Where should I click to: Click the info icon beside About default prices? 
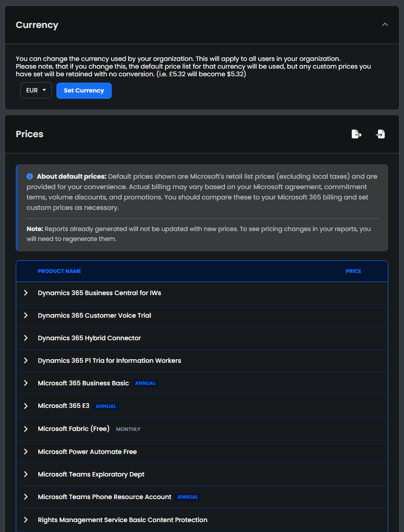[29, 176]
